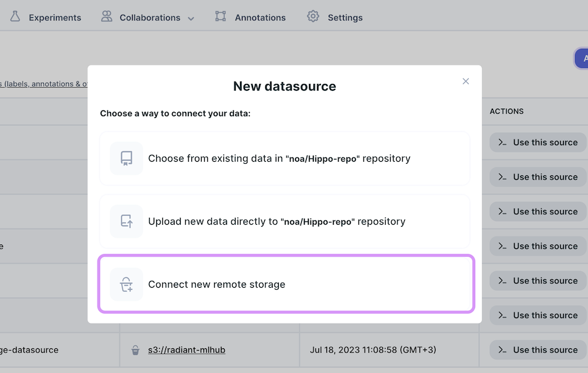Click the bounding-box icon beside Annotations
Screen dimensions: 588x373
[220, 17]
